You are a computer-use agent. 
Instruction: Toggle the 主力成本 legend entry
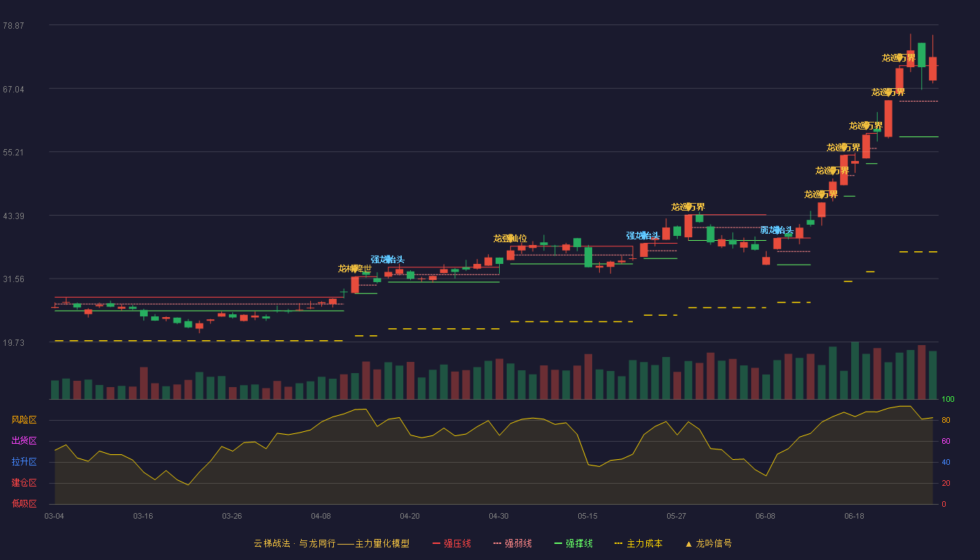click(x=638, y=543)
